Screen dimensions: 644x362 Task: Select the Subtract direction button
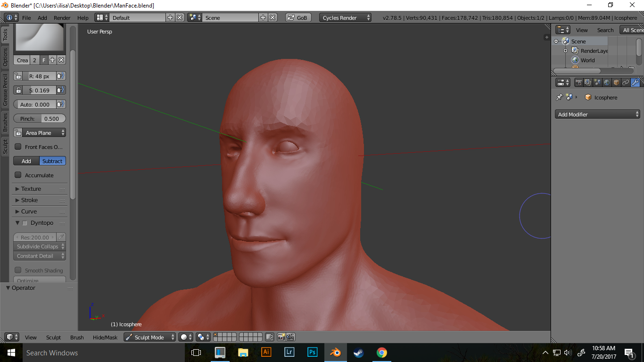52,161
